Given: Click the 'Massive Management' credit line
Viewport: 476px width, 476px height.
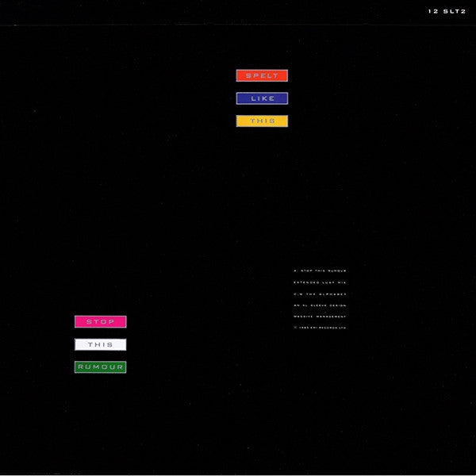Looking at the screenshot, I should 320,317.
